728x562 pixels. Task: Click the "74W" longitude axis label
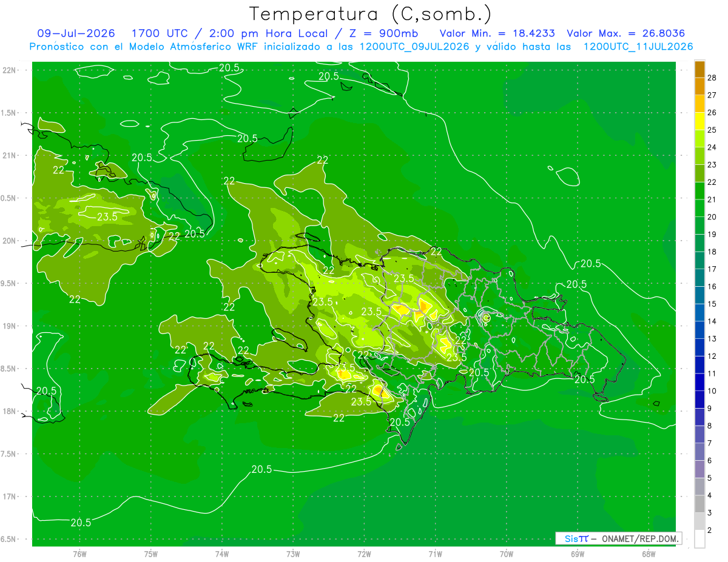coord(222,554)
